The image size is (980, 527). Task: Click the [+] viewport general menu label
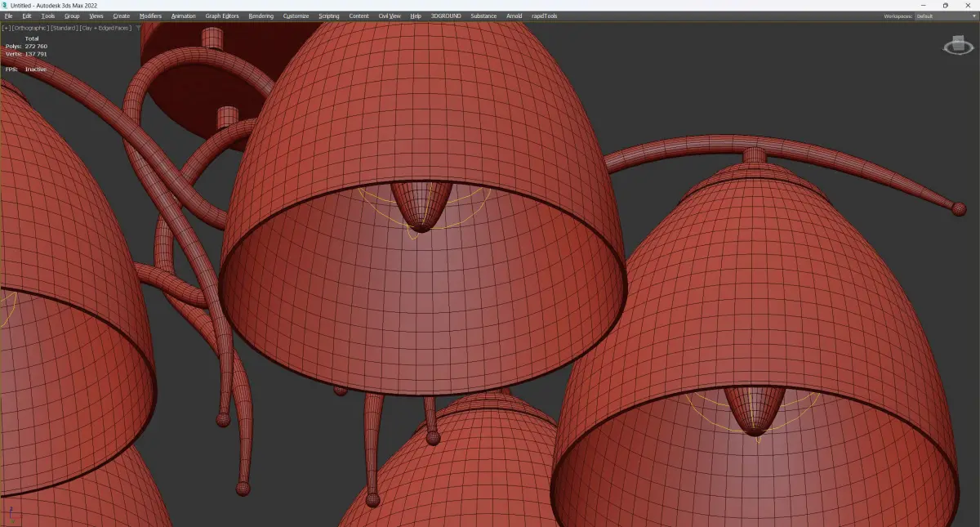click(6, 28)
